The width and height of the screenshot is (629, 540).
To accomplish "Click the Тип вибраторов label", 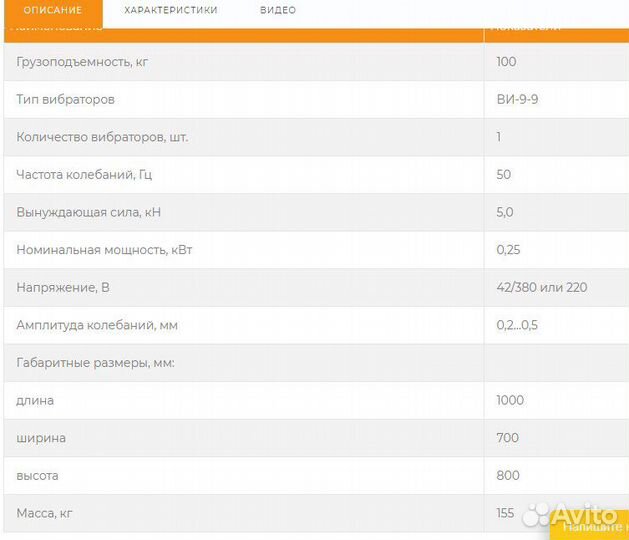I will tap(65, 99).
